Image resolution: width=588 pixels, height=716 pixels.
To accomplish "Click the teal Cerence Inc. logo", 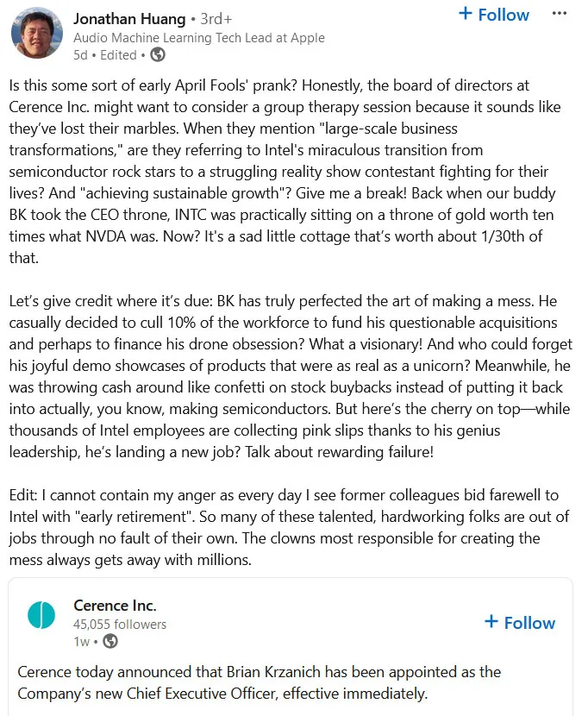I will pyautogui.click(x=41, y=614).
